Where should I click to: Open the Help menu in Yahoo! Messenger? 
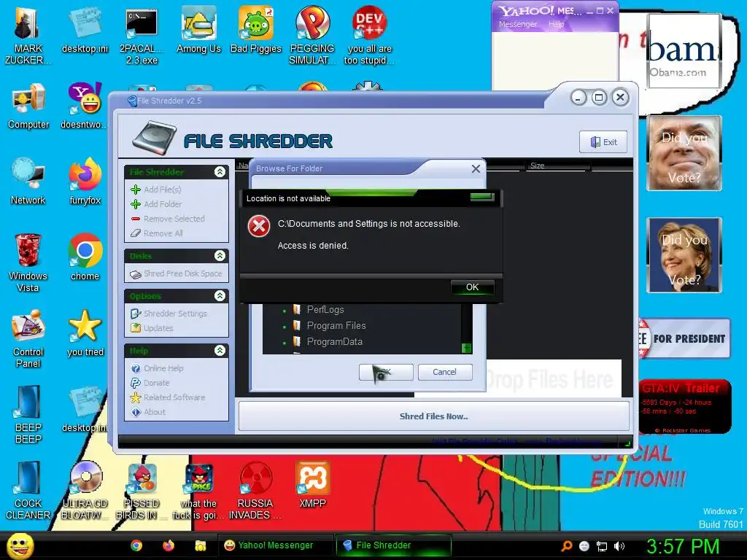556,24
